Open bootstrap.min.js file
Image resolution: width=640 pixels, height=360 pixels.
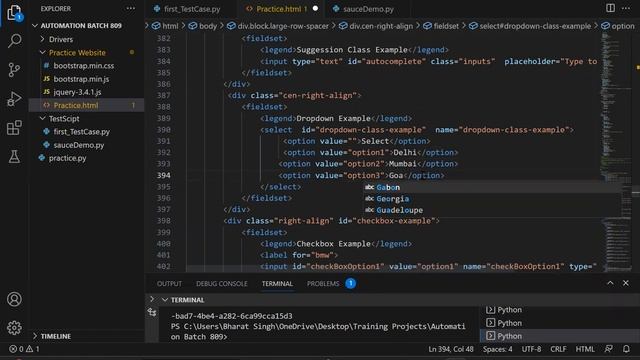click(x=81, y=79)
